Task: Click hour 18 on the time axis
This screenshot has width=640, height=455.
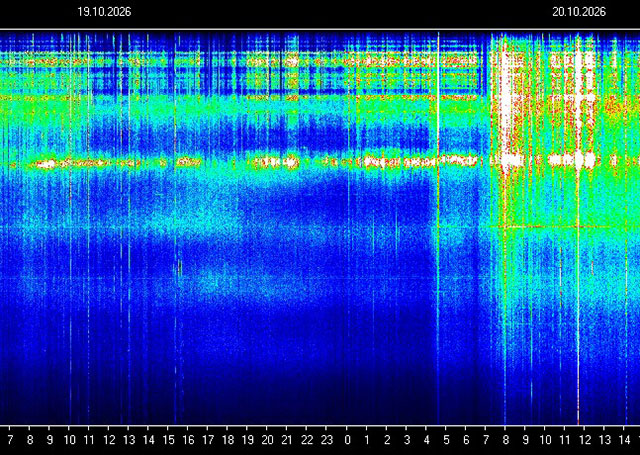Action: pyautogui.click(x=228, y=440)
